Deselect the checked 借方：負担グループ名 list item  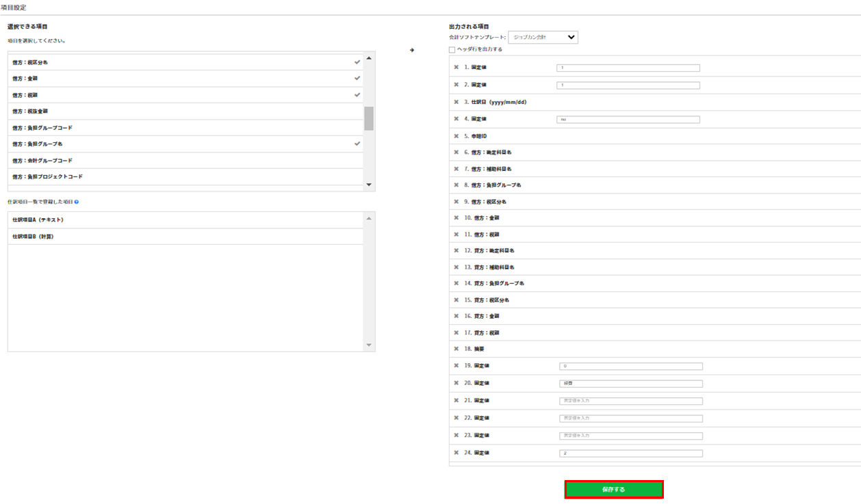(x=185, y=144)
